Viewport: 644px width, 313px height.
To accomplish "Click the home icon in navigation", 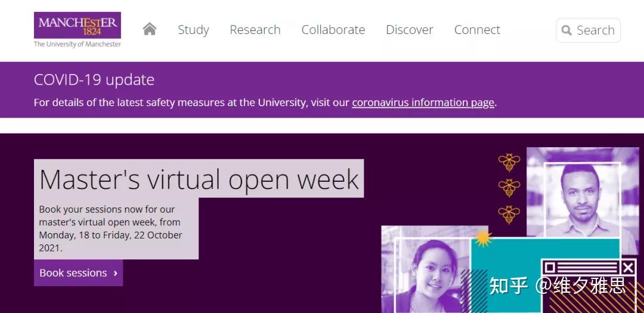I will pos(150,29).
